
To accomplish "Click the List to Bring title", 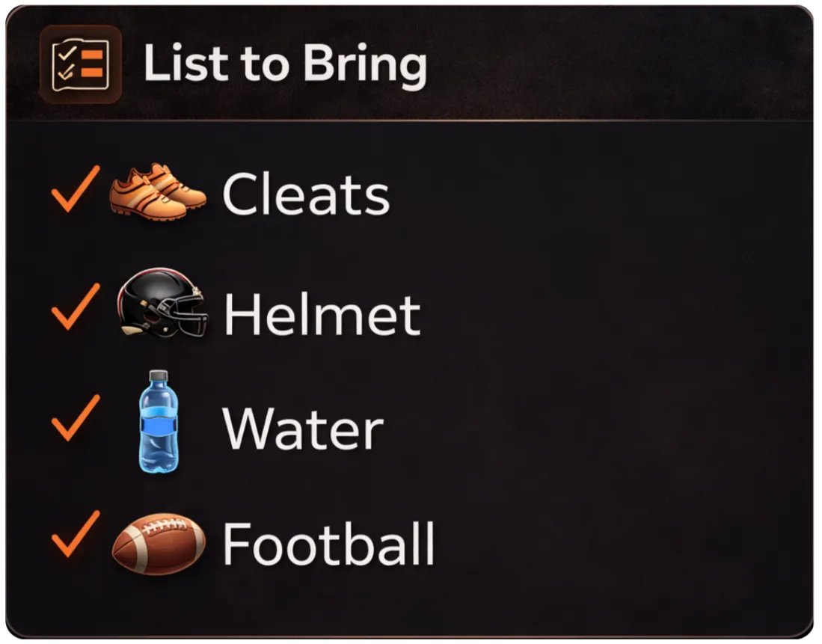I will click(x=285, y=64).
